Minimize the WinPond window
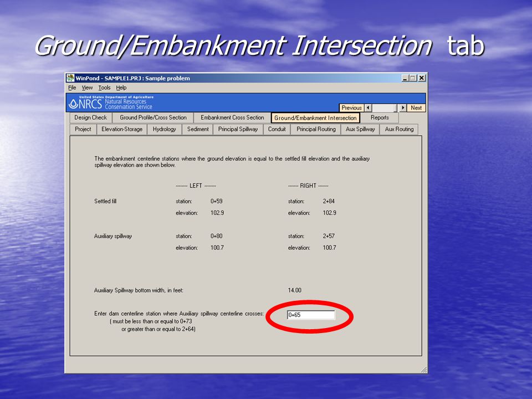This screenshot has width=532, height=399. pyautogui.click(x=405, y=78)
